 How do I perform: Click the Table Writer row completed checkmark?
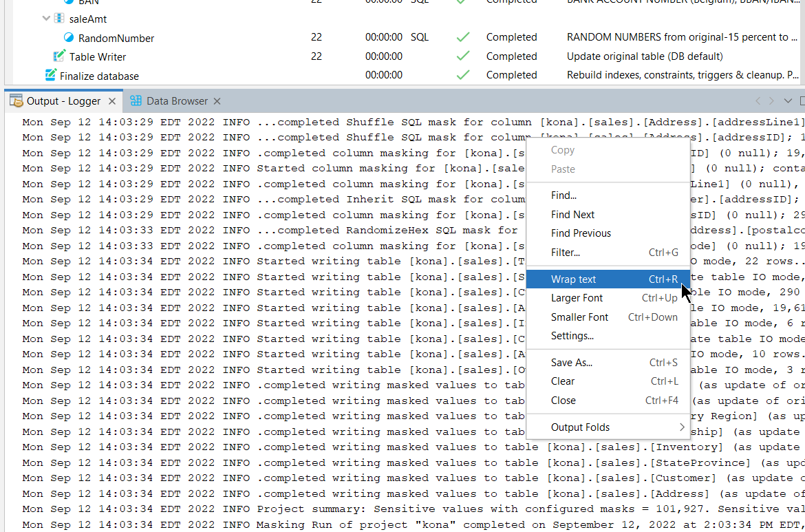coord(463,56)
